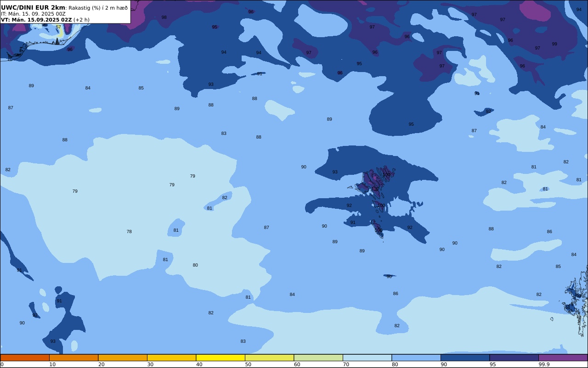This screenshot has height=368, width=588.
Task: Click "Rakastig (%) í 2 m hæð" parameter label
Action: tap(98, 8)
